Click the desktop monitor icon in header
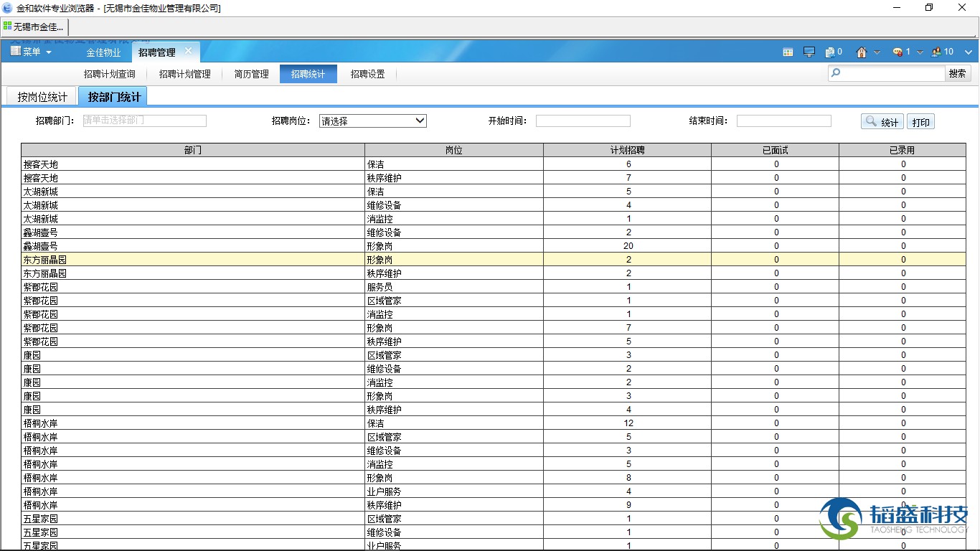Viewport: 980px width, 551px height. (809, 52)
